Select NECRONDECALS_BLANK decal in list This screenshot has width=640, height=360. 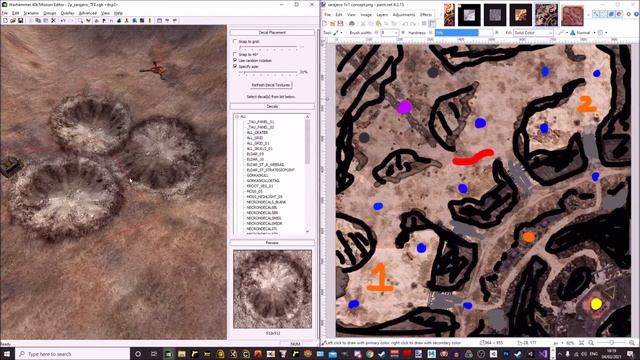coord(266,202)
